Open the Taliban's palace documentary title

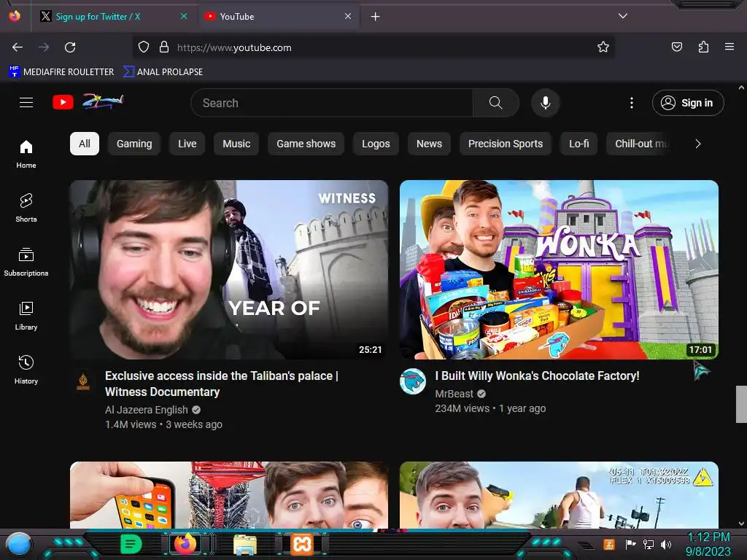point(222,384)
